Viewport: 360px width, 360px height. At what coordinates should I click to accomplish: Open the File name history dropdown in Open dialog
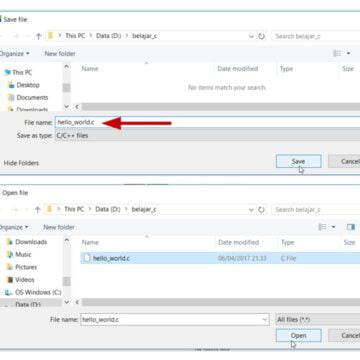pos(265,320)
